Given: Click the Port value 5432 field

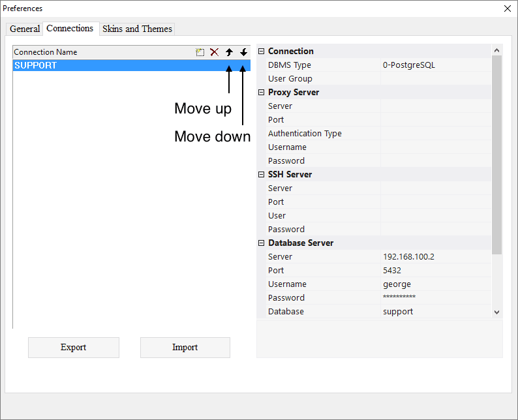Looking at the screenshot, I should coord(435,271).
